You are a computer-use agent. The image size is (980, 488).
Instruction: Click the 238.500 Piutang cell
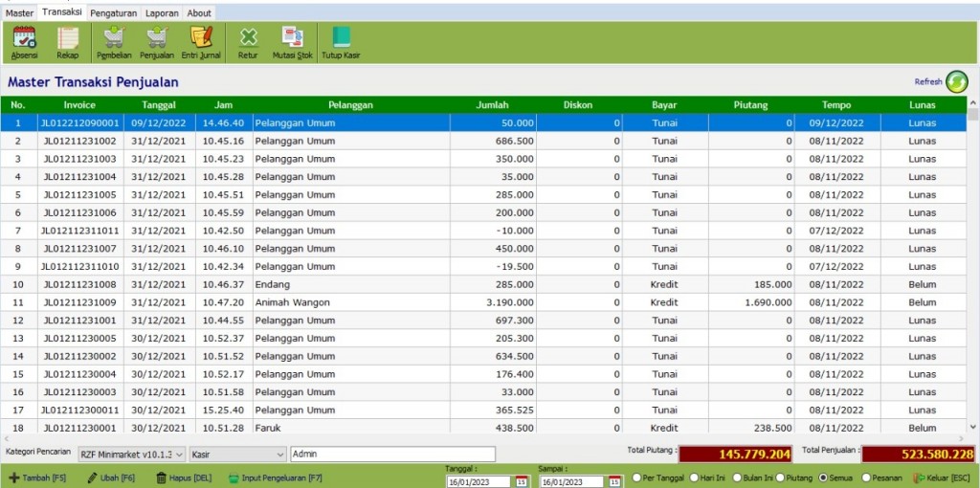750,428
